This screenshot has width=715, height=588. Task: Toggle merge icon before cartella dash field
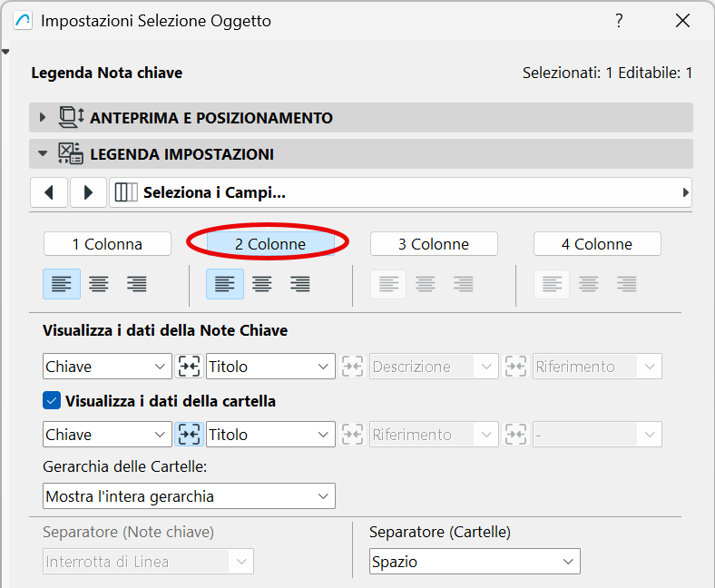click(515, 435)
